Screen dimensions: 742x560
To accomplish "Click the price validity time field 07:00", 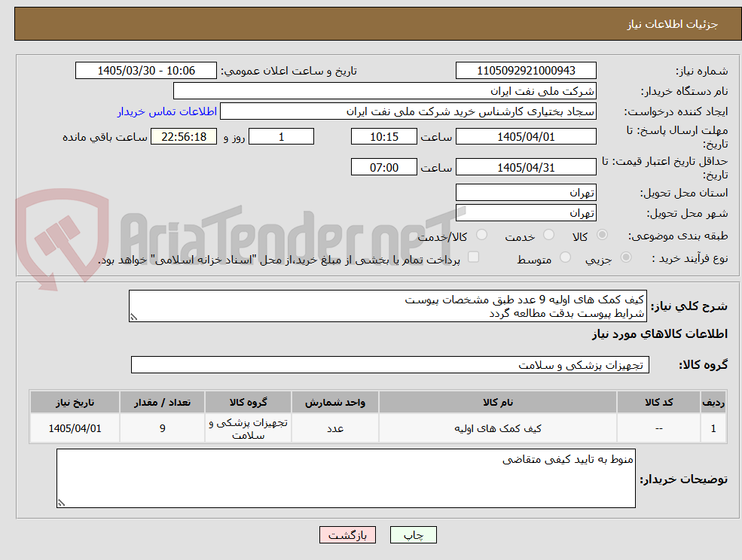I will click(383, 167).
